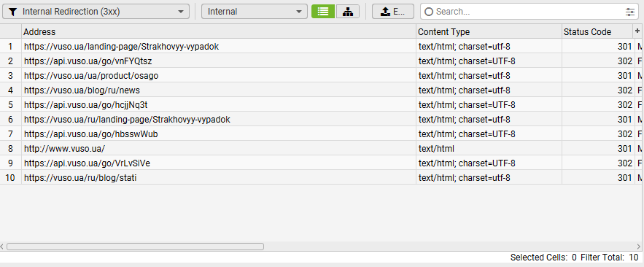Click the filter funnel icon
The image size is (644, 267).
13,12
